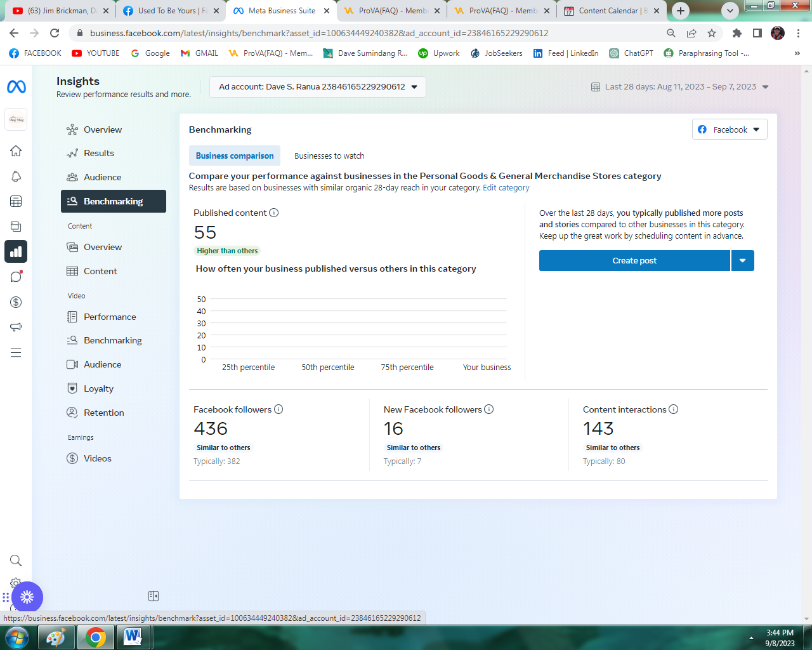Click the Create post button
The image size is (812, 650).
[634, 261]
